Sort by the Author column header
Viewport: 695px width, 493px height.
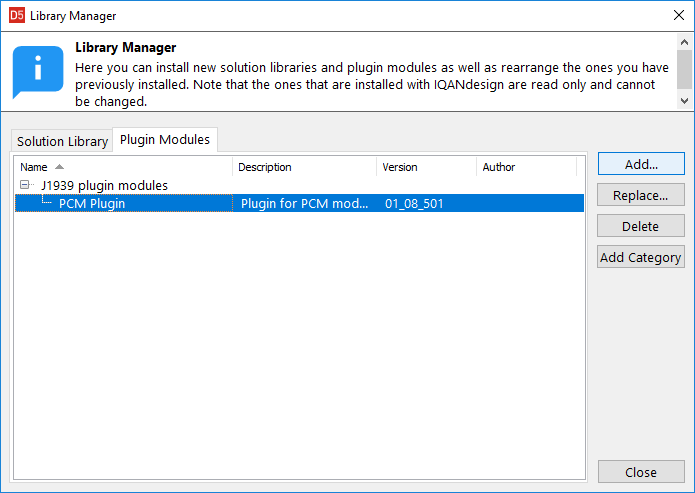[x=527, y=167]
